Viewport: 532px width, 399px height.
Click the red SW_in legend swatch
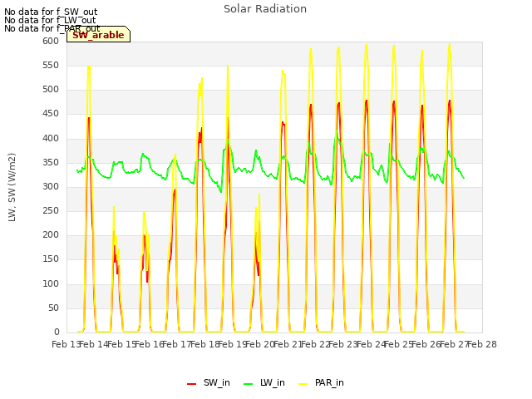[192, 384]
